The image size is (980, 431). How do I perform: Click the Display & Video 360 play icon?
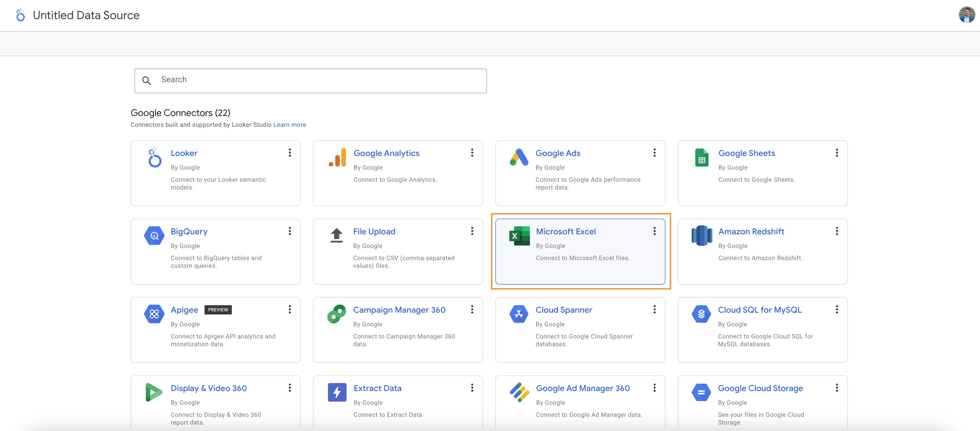pos(154,392)
